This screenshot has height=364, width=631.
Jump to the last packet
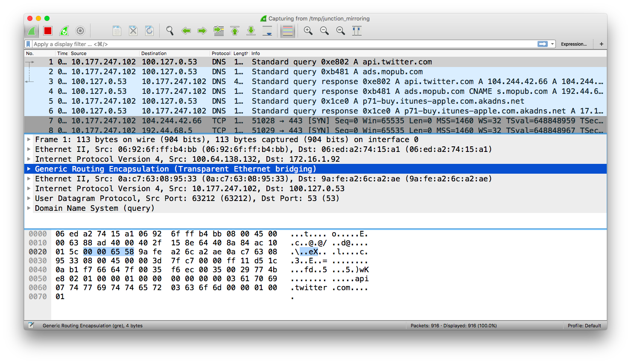tap(251, 31)
